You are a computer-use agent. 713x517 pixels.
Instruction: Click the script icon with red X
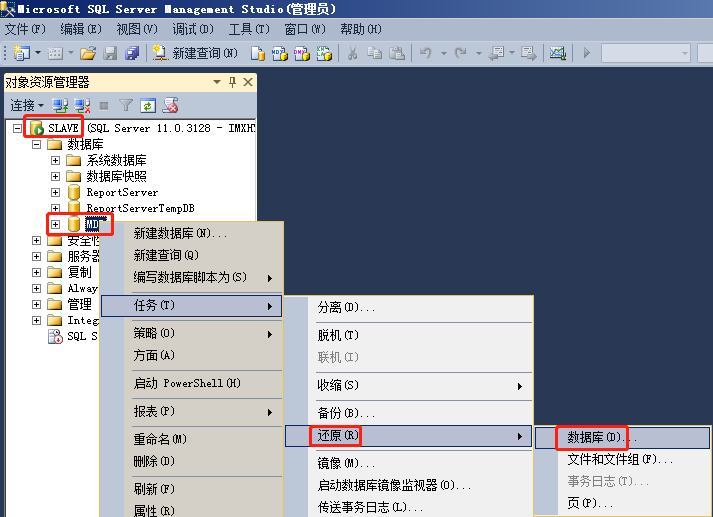point(171,105)
